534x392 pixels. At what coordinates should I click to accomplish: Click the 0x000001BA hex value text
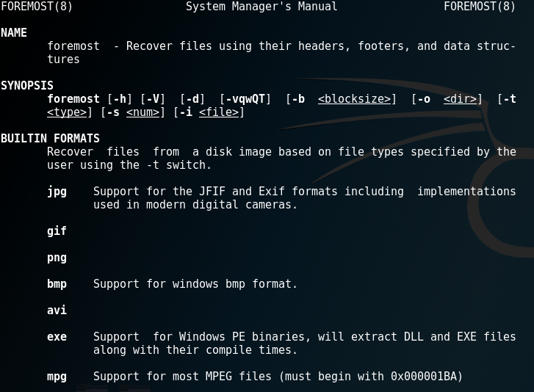pos(423,377)
